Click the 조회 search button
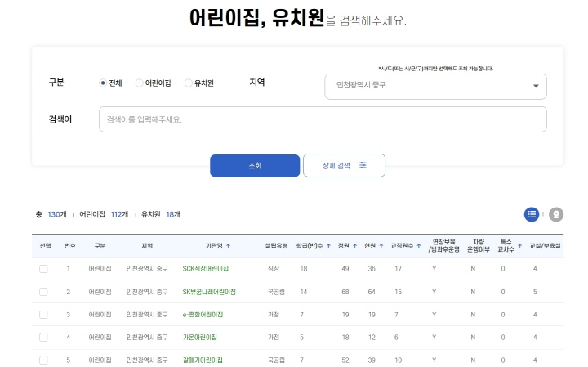588x367 pixels. pos(255,165)
